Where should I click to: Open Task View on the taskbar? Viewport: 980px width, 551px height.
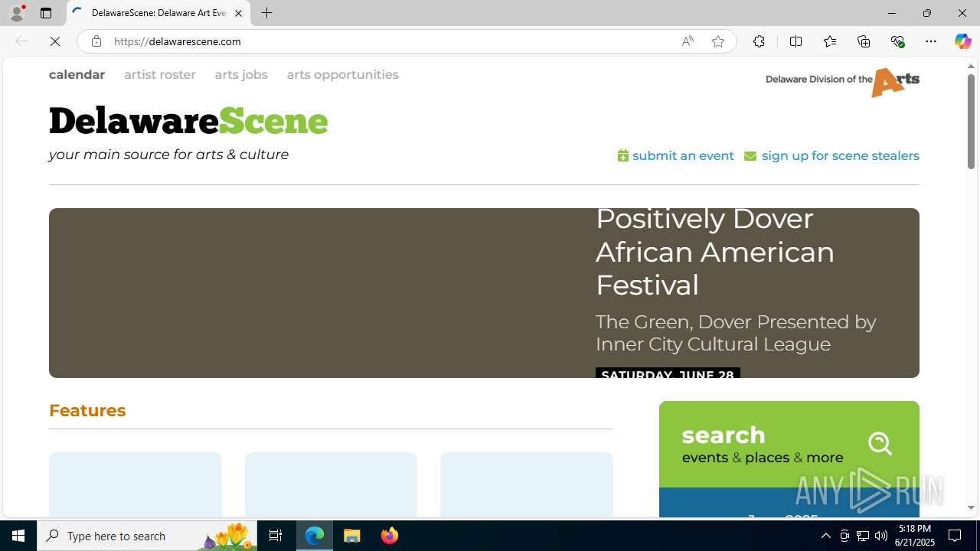[x=276, y=536]
